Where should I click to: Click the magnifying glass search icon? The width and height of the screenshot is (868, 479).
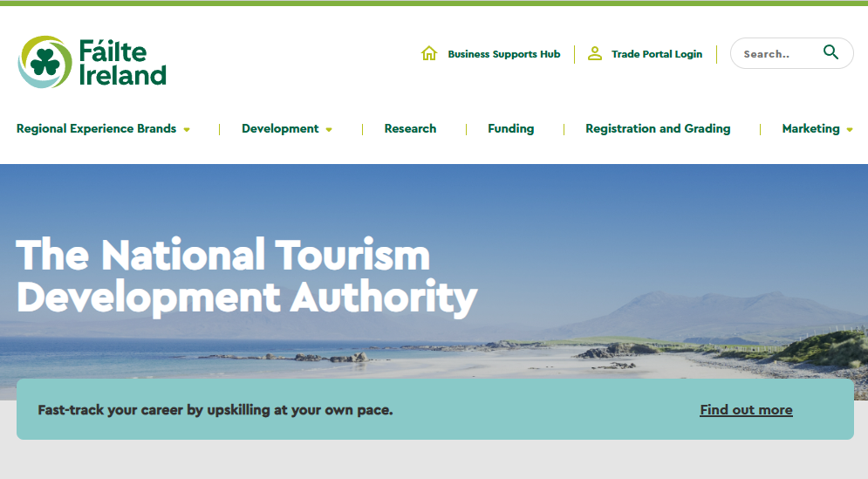click(830, 52)
